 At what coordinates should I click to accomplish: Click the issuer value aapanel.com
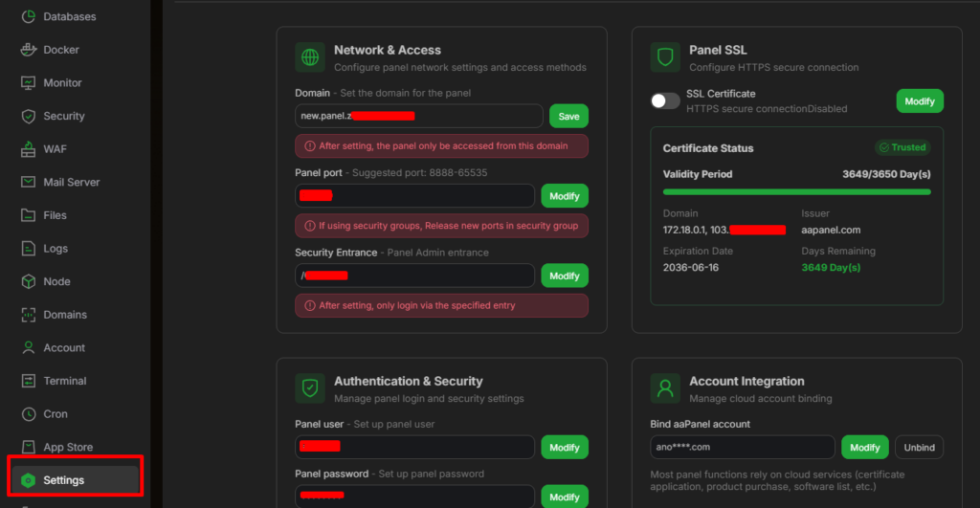tap(831, 230)
